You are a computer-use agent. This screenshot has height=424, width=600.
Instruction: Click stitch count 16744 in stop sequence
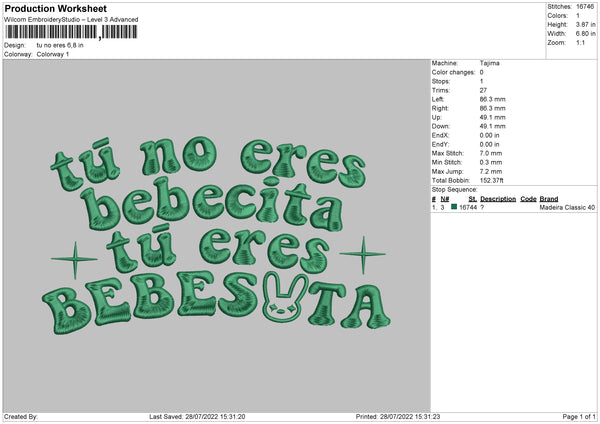tap(468, 207)
